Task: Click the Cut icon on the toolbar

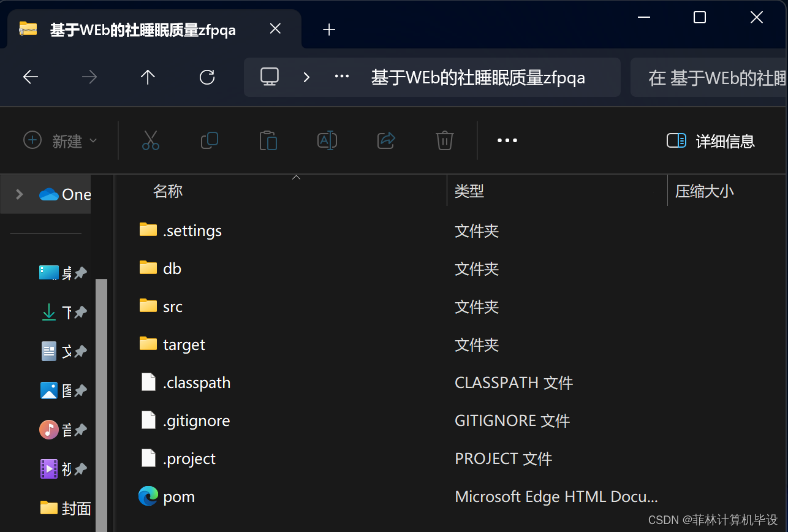Action: 151,140
